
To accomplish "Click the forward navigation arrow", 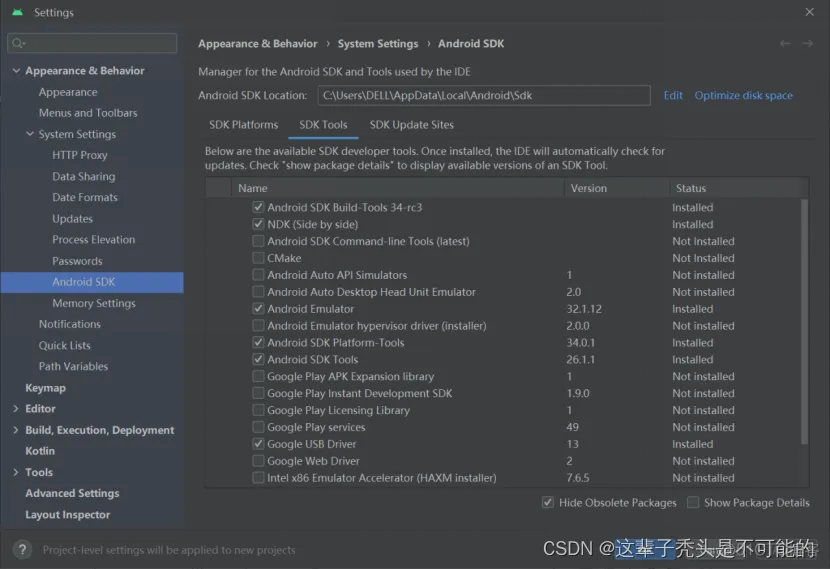I will [x=807, y=43].
